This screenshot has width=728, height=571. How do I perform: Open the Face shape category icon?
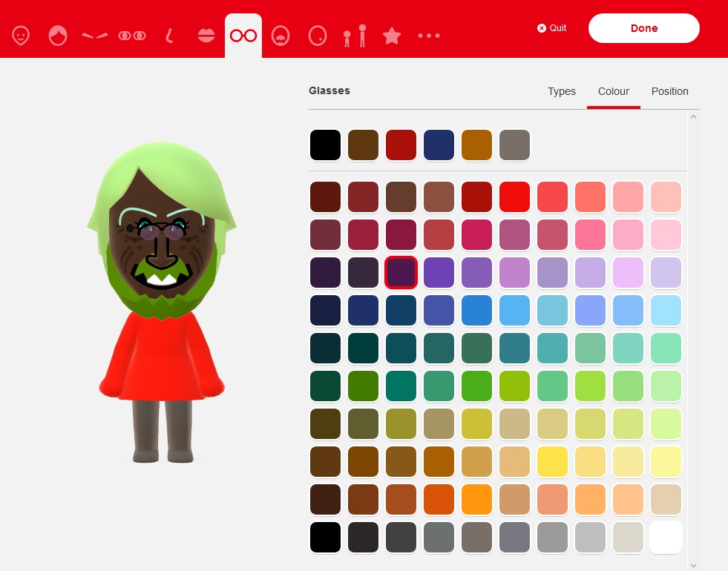(21, 36)
